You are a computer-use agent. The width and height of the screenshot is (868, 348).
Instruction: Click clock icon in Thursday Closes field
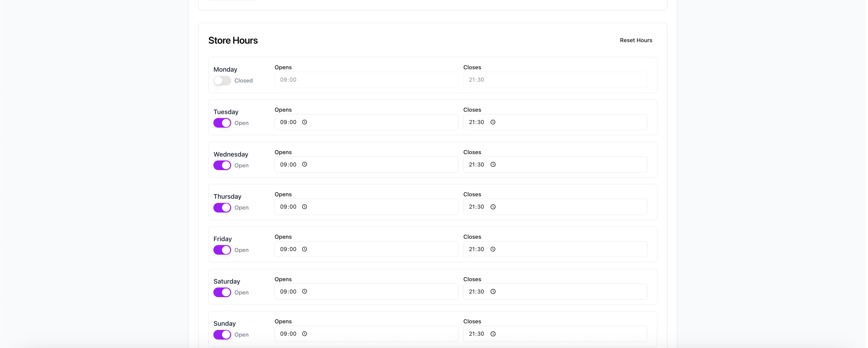click(493, 207)
